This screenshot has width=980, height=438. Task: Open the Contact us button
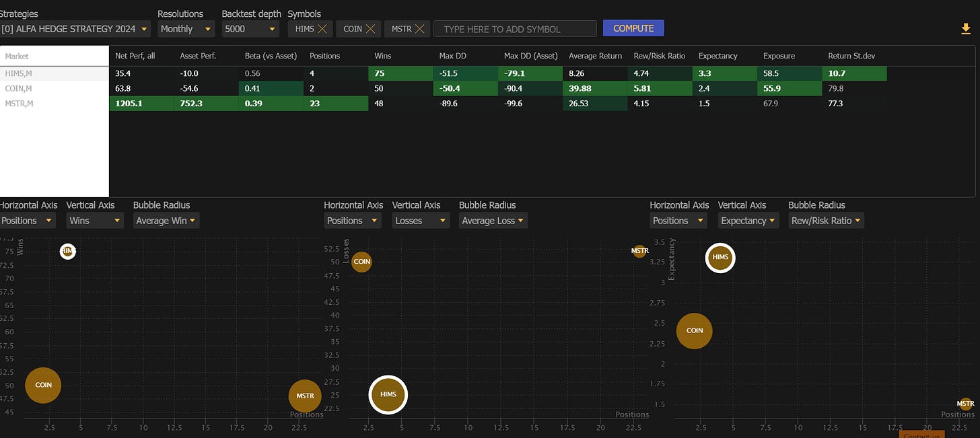[921, 435]
